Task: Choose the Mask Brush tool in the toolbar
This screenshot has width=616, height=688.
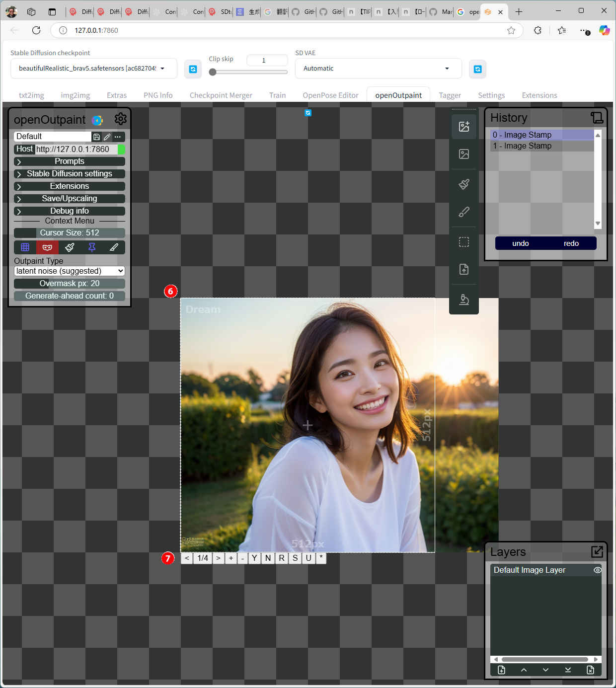Action: coord(463,184)
